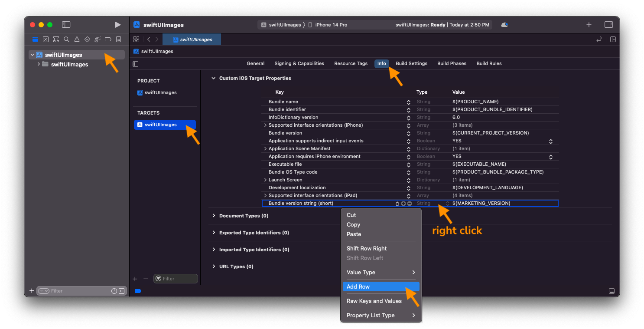Open the Find navigator magnifier icon
The height and width of the screenshot is (329, 644).
coord(66,39)
